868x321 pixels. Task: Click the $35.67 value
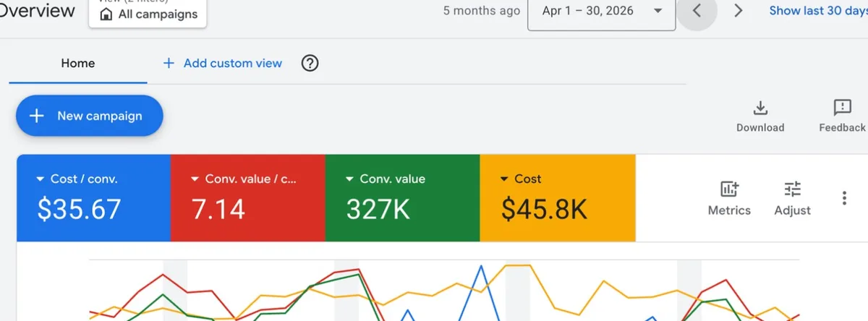79,209
